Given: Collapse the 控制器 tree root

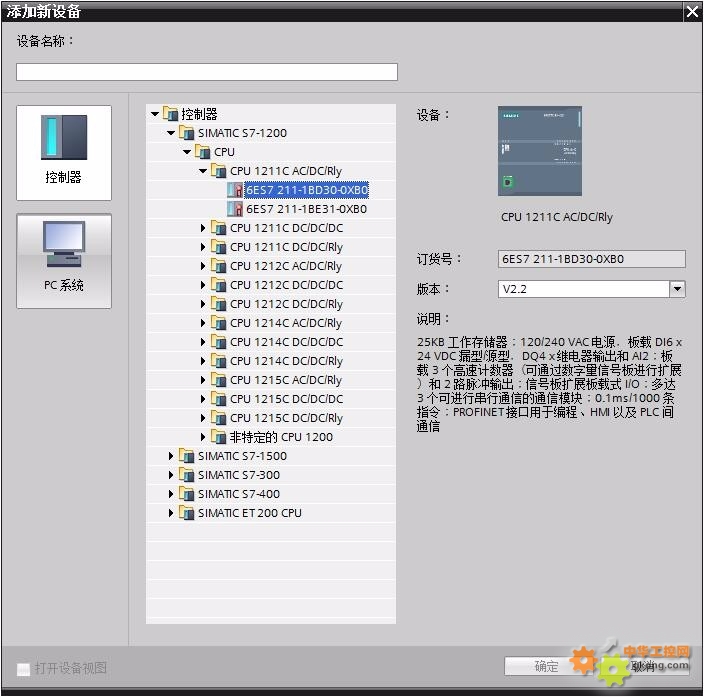Looking at the screenshot, I should point(155,114).
